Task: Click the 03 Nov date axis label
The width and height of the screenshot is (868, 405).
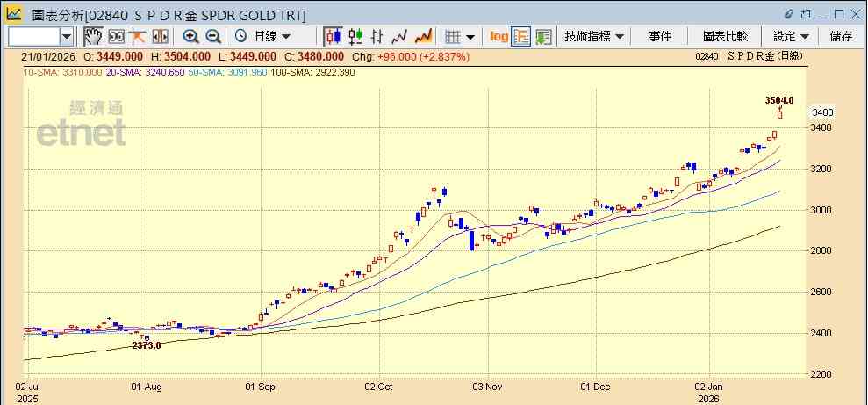Action: point(488,387)
